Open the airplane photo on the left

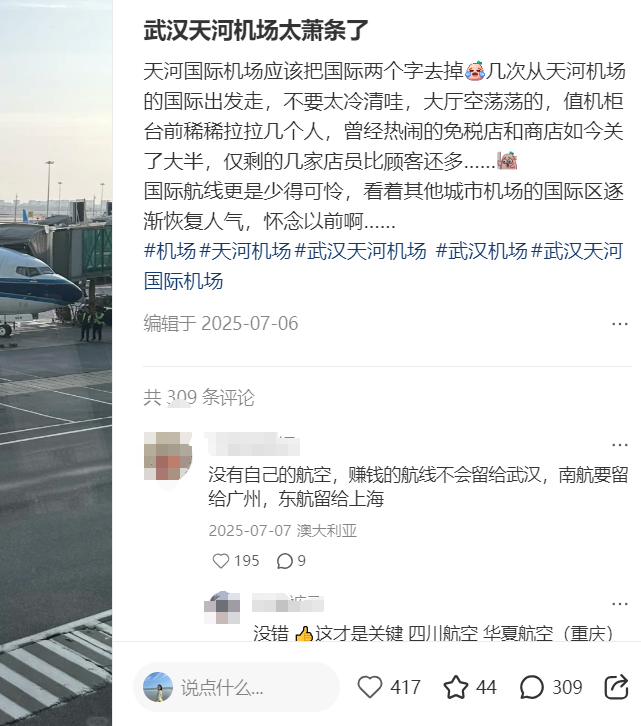(x=56, y=363)
